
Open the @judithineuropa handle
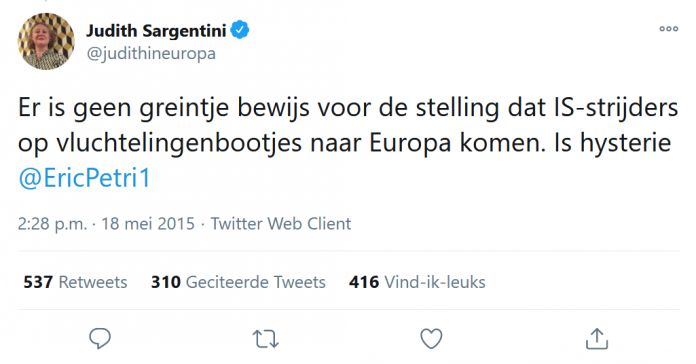[x=151, y=54]
